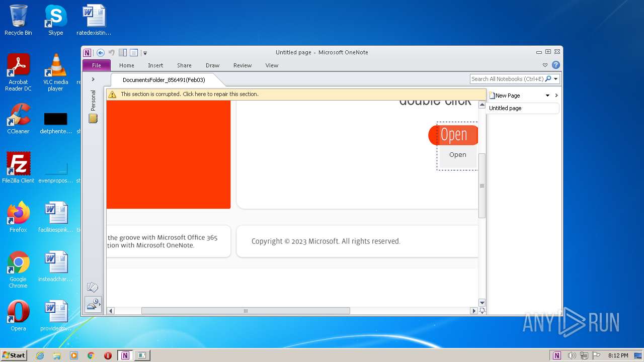644x362 pixels.
Task: Click in Search All Notebooks field
Action: [507, 79]
